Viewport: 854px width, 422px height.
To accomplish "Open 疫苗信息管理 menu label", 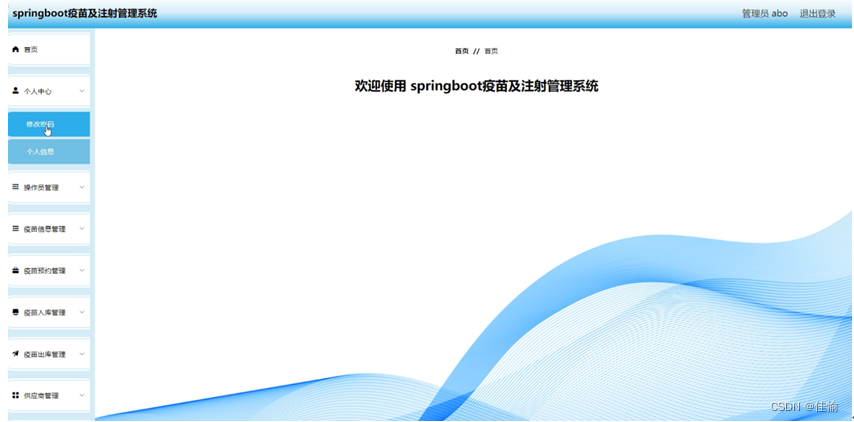I will pyautogui.click(x=44, y=229).
